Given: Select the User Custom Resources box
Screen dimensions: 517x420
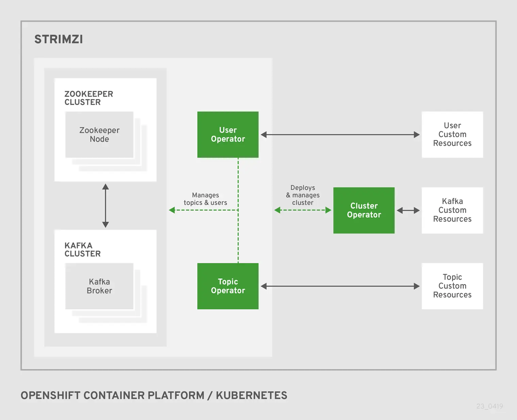Looking at the screenshot, I should click(x=452, y=135).
